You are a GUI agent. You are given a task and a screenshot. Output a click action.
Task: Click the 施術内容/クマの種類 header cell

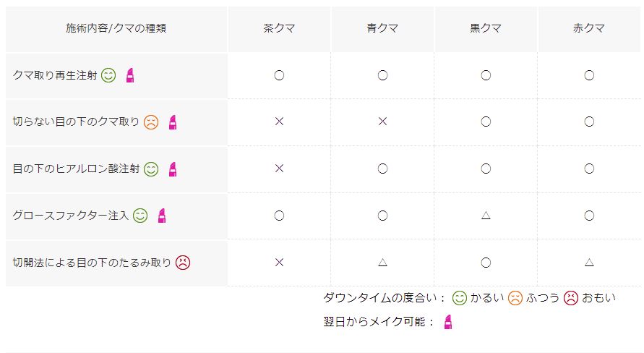(116, 29)
